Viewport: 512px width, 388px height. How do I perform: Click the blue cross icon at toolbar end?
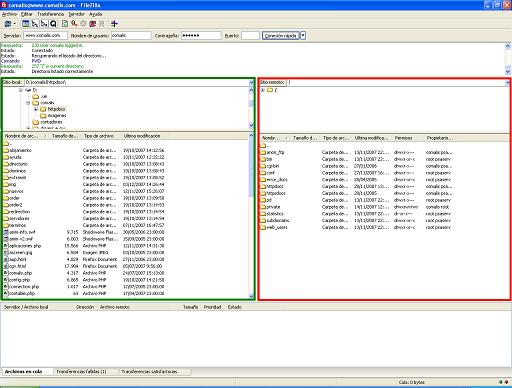point(114,24)
